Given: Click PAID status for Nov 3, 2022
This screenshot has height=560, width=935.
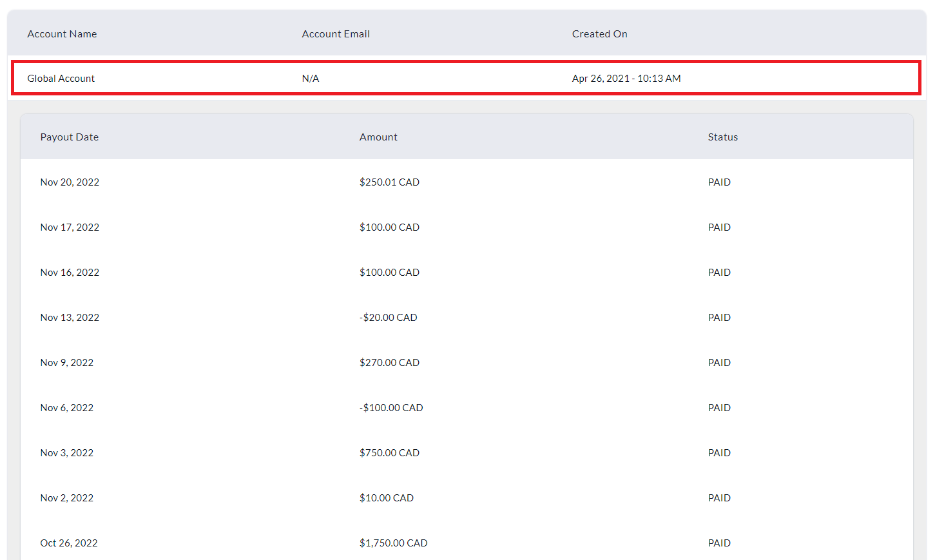Looking at the screenshot, I should coord(719,453).
